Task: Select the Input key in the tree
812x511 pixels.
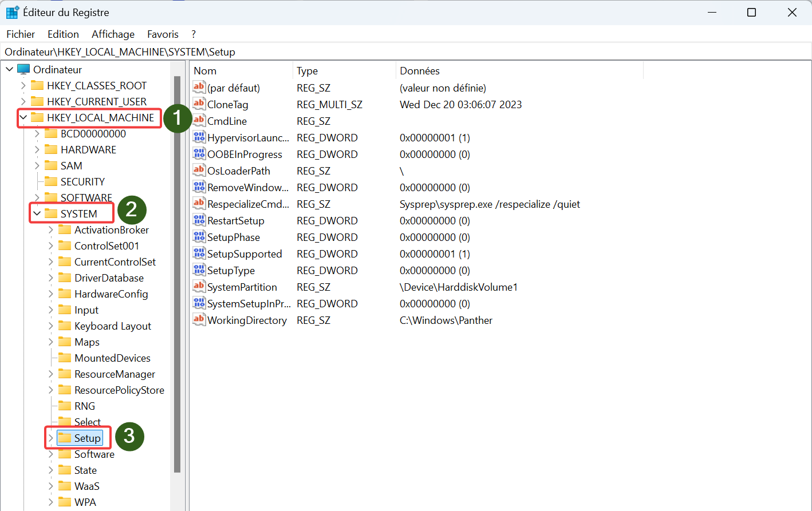Action: [86, 310]
